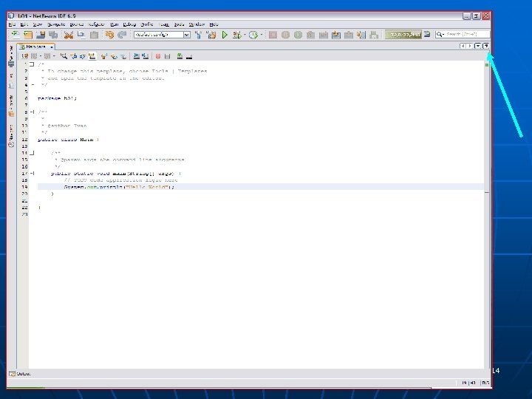Toggle Bookmark on current line
The image size is (532, 399).
click(123, 56)
